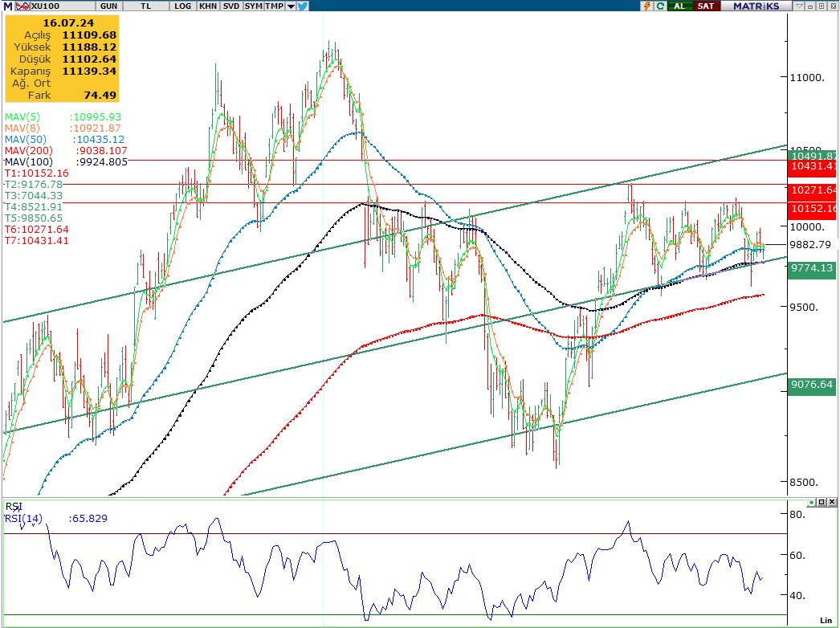Toggle the SYM option
The image size is (840, 628).
(x=253, y=6)
